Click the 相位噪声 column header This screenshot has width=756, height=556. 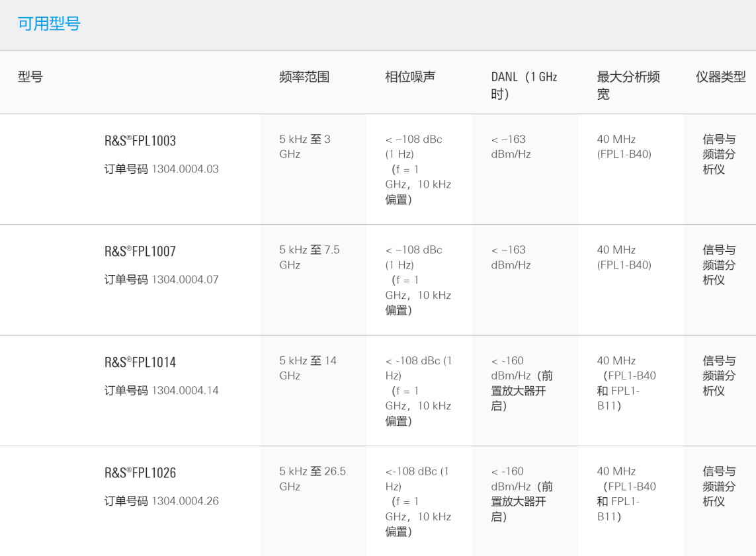click(x=410, y=77)
